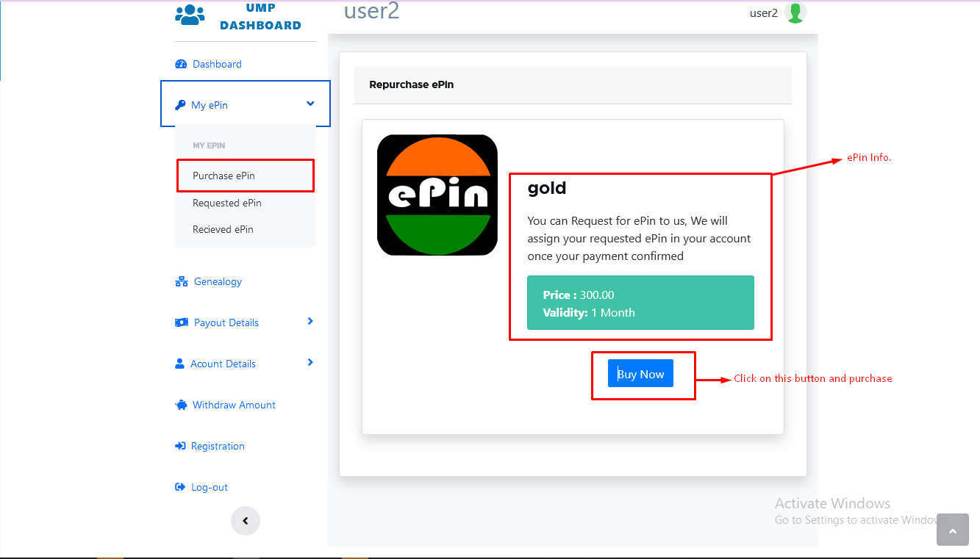This screenshot has height=559, width=980.
Task: Expand Acount Details submenu arrow
Action: click(x=310, y=362)
